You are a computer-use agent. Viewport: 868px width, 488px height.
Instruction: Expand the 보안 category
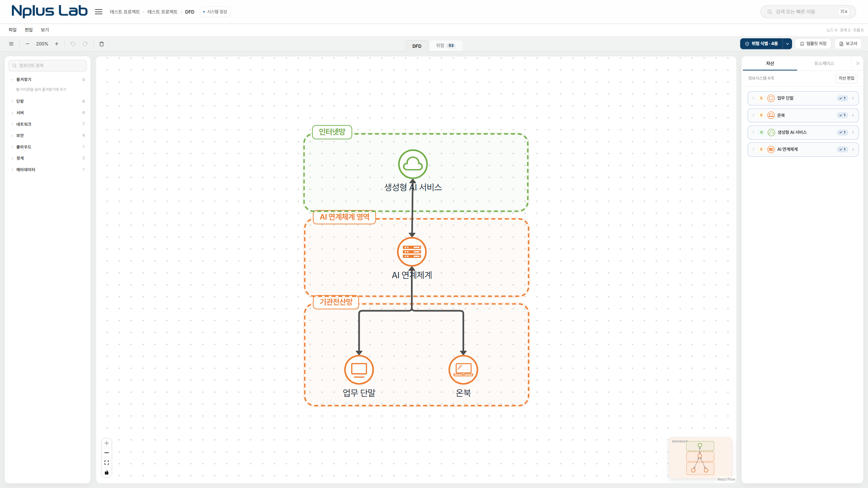pos(12,136)
